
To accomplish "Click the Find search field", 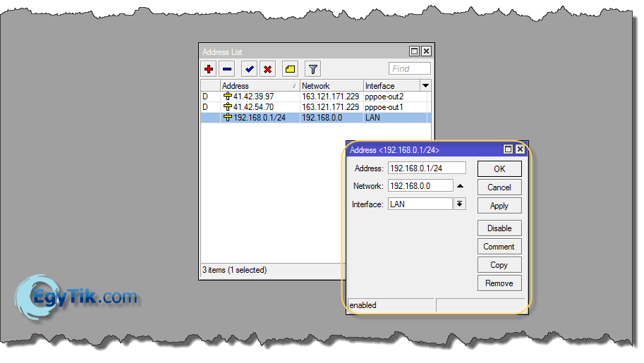I will (409, 68).
